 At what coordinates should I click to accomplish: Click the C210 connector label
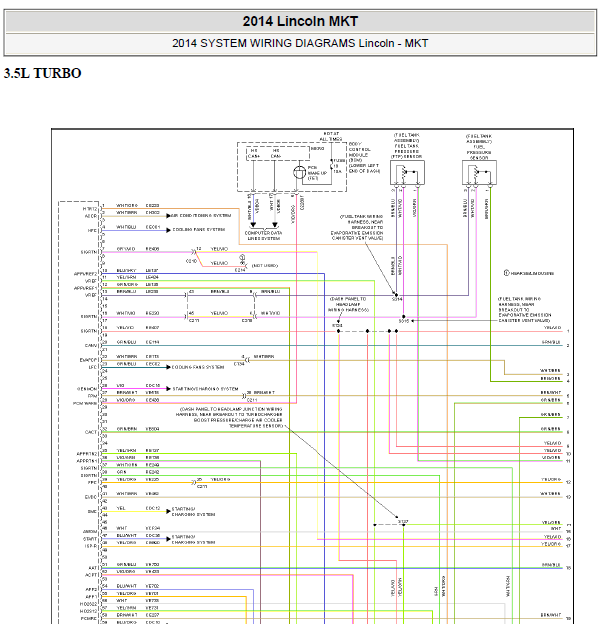191,261
